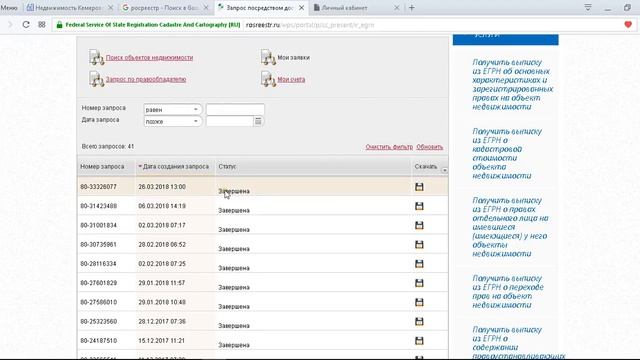Go forward with the browser arrow

click(10, 24)
